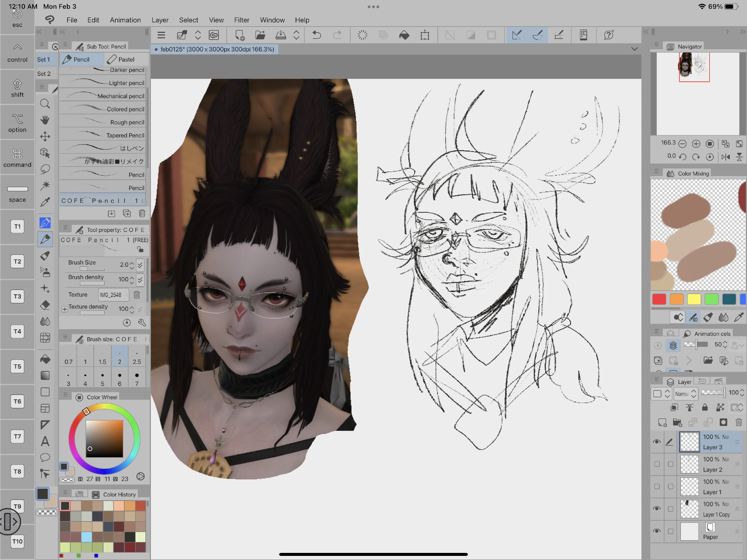Show Layer 2 visibility
The height and width of the screenshot is (560, 747).
point(657,464)
